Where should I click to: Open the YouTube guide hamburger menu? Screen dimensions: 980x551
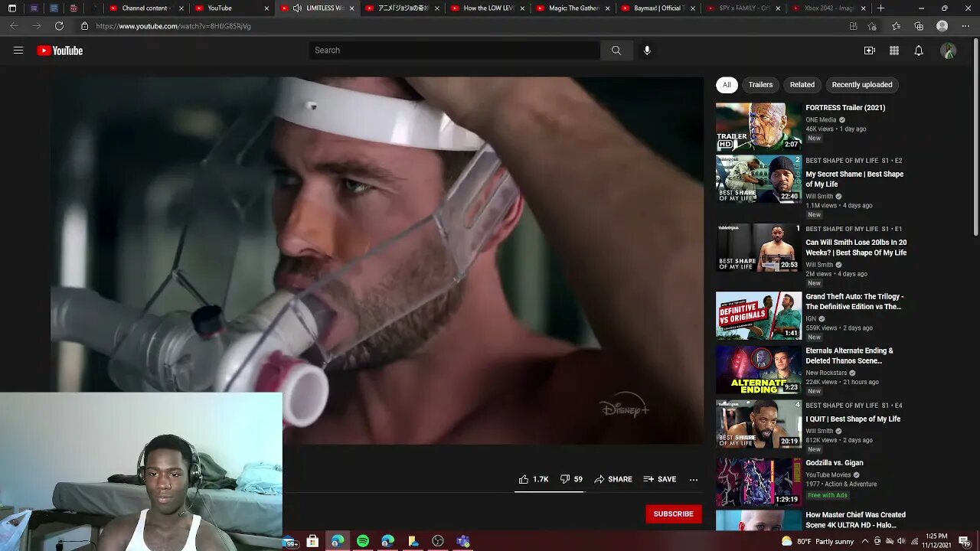(x=18, y=51)
